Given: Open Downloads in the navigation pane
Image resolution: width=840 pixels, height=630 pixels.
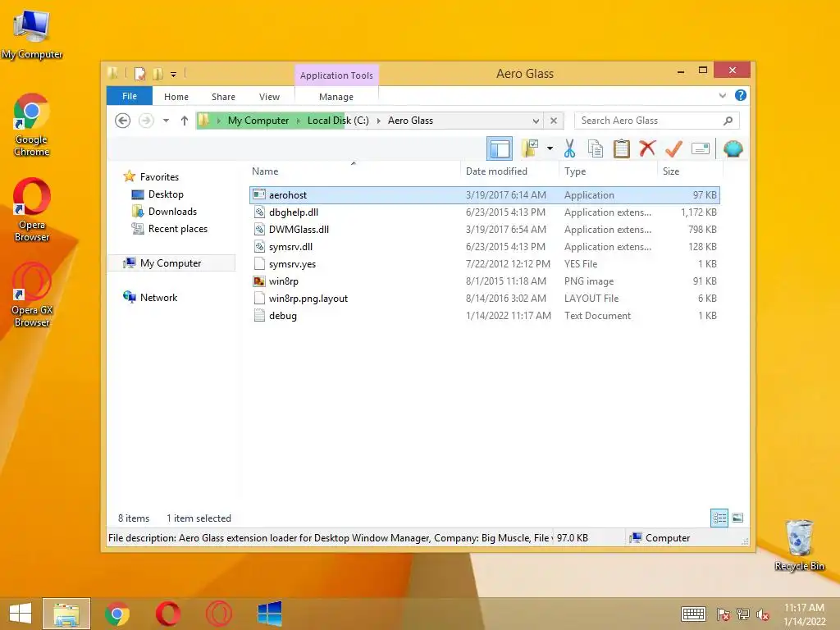Looking at the screenshot, I should coord(172,212).
